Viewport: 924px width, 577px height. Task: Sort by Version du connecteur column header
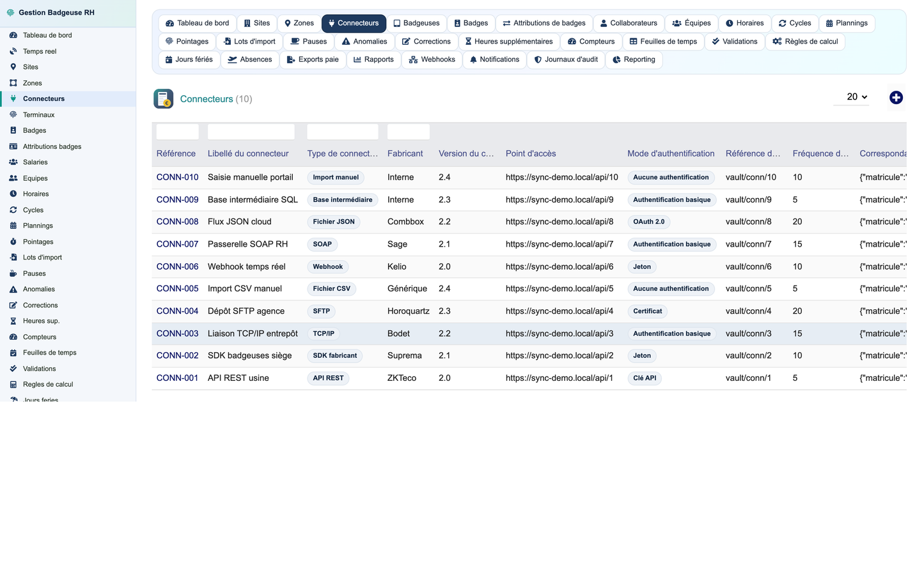[466, 153]
